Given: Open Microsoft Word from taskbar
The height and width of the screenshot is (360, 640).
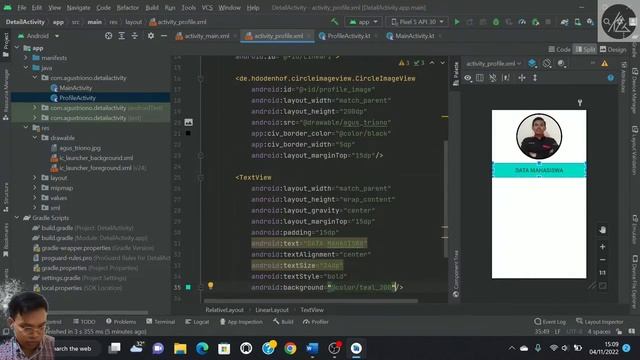Looking at the screenshot, I should click(312, 348).
